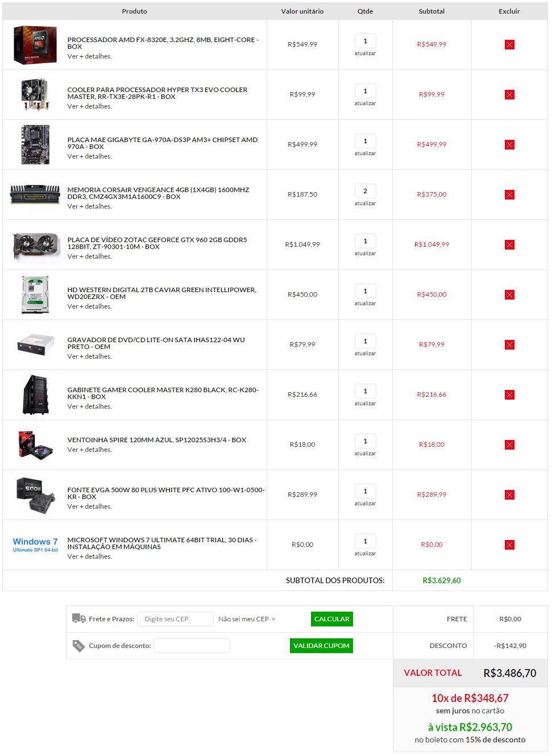Open the GRAVADOR DE DVD/CD LITE-ON title

[x=156, y=343]
